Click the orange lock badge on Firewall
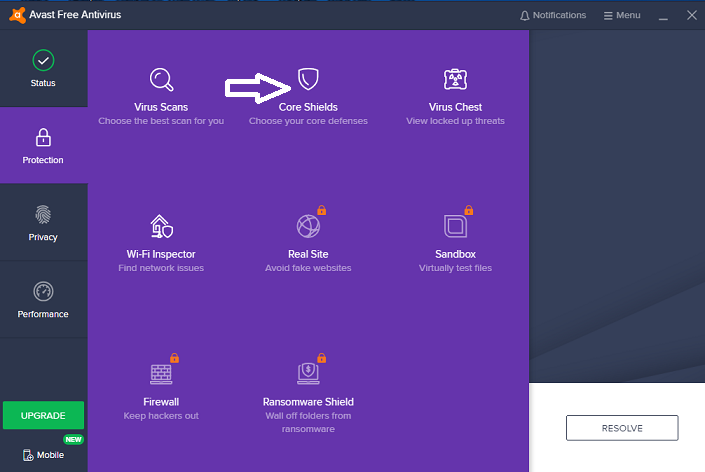705x472 pixels. coord(174,358)
